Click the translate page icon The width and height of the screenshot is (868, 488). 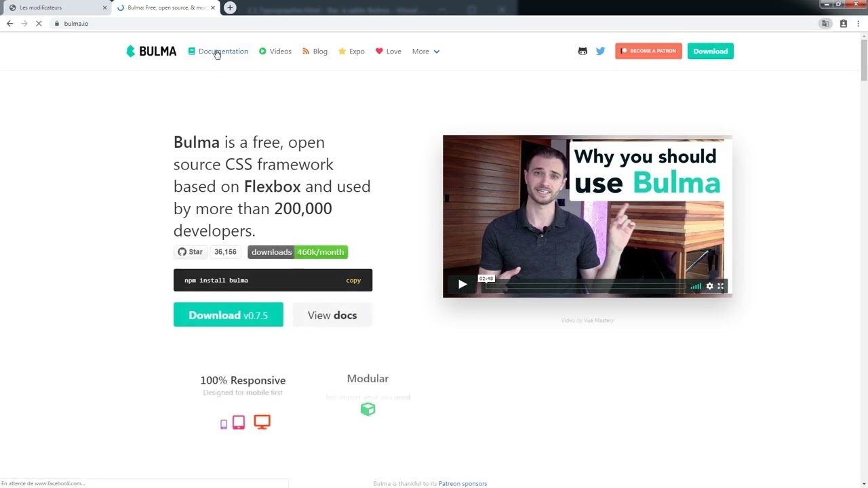(x=825, y=24)
